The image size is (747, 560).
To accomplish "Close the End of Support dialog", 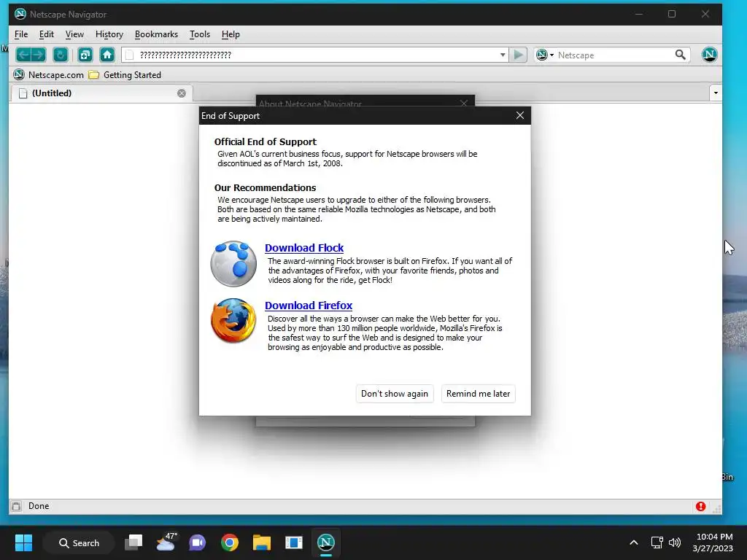I will tap(519, 116).
